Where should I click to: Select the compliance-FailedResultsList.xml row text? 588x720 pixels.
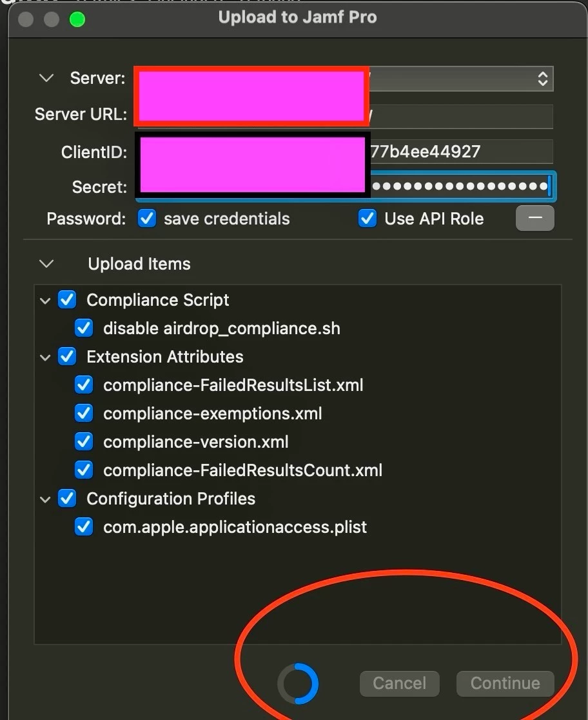coord(233,385)
